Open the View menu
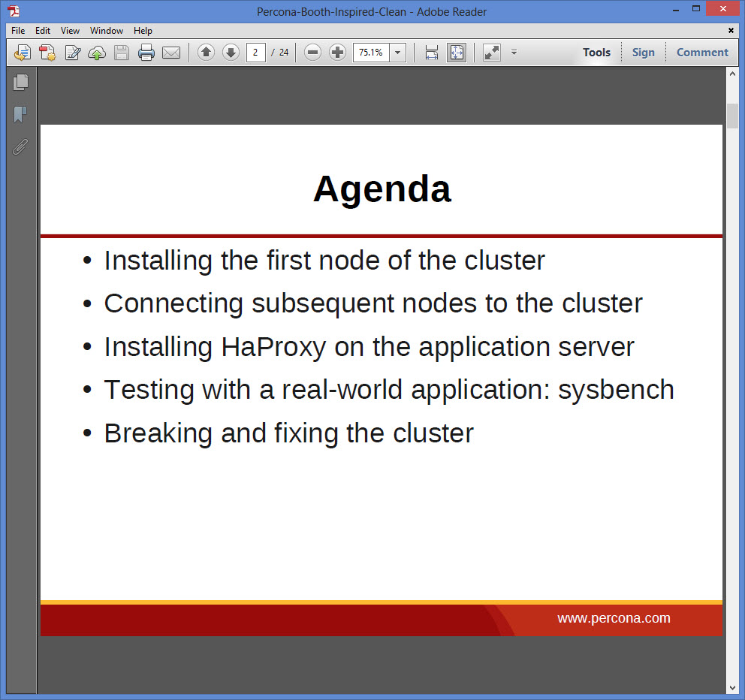The image size is (745, 700). pyautogui.click(x=70, y=30)
